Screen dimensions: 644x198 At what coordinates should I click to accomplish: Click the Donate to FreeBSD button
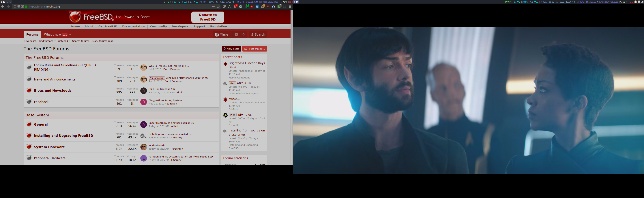pos(207,17)
